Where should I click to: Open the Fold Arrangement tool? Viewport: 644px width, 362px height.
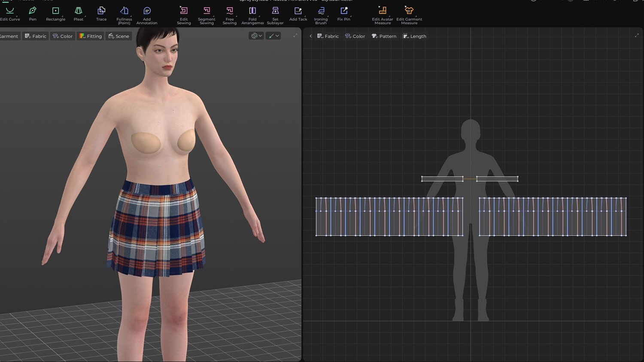252,15
